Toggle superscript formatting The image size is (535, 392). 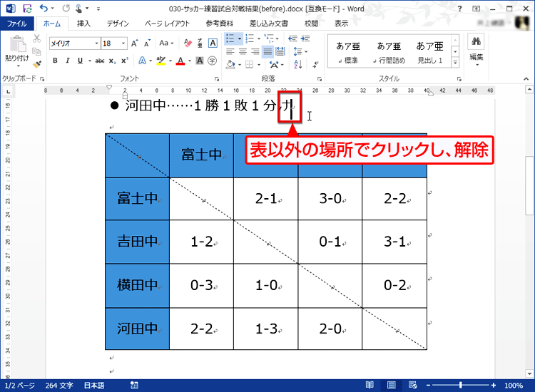[125, 61]
